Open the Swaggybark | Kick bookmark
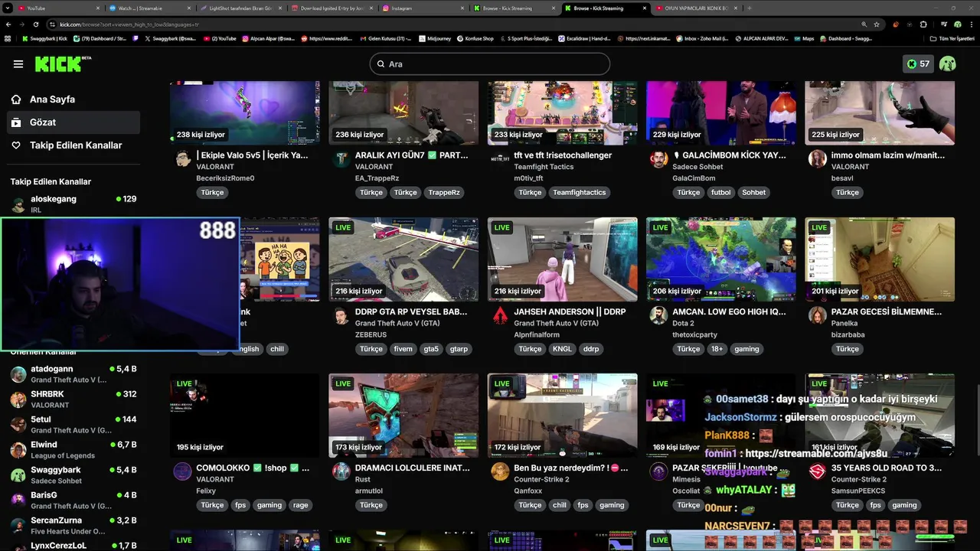The height and width of the screenshot is (551, 980). click(x=44, y=38)
